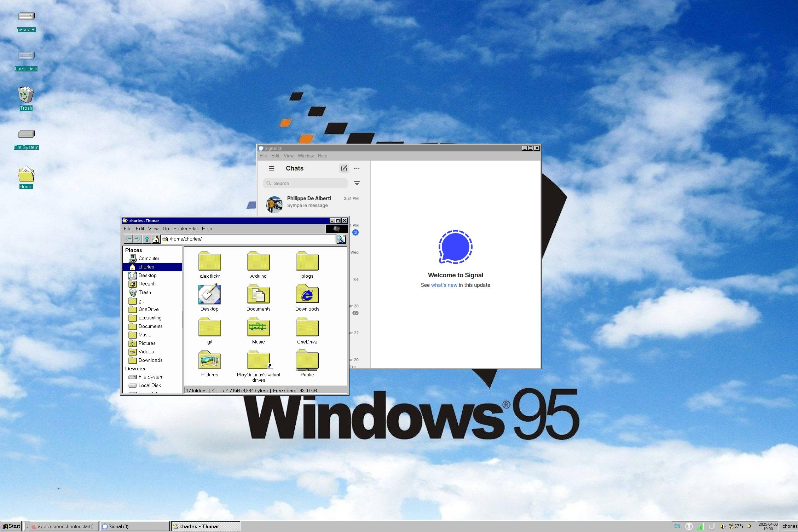Select OneDrive bookmark in sidebar

pyautogui.click(x=152, y=310)
